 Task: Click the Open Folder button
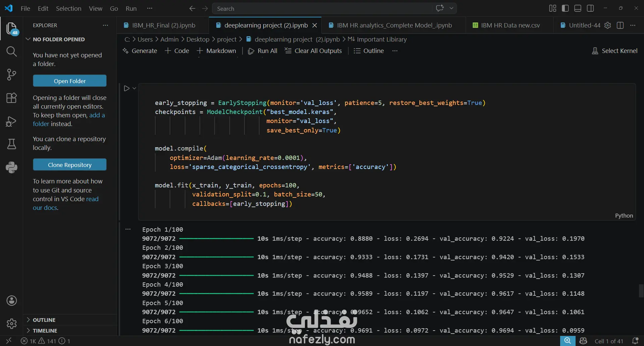point(70,81)
